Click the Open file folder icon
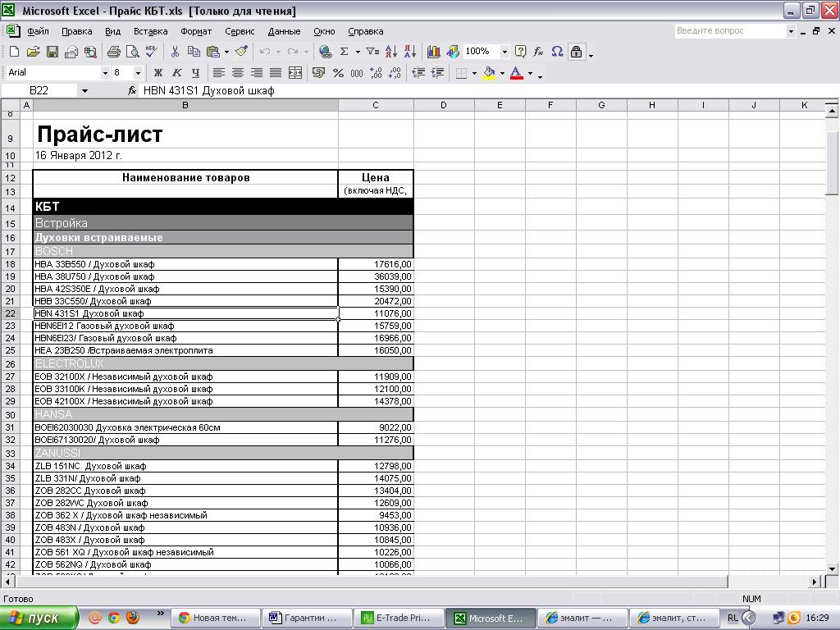Screen dimensions: 840x630 [33, 52]
